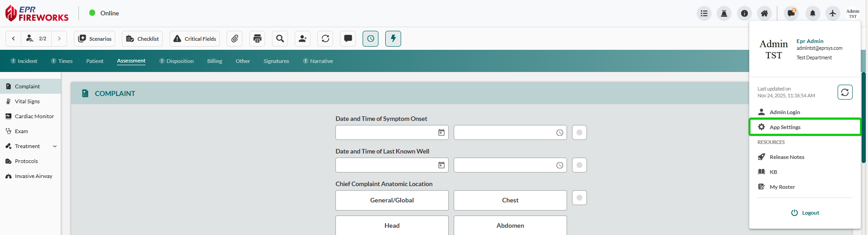Open the notifications bell icon
Viewport: 868px width, 235px height.
point(812,14)
